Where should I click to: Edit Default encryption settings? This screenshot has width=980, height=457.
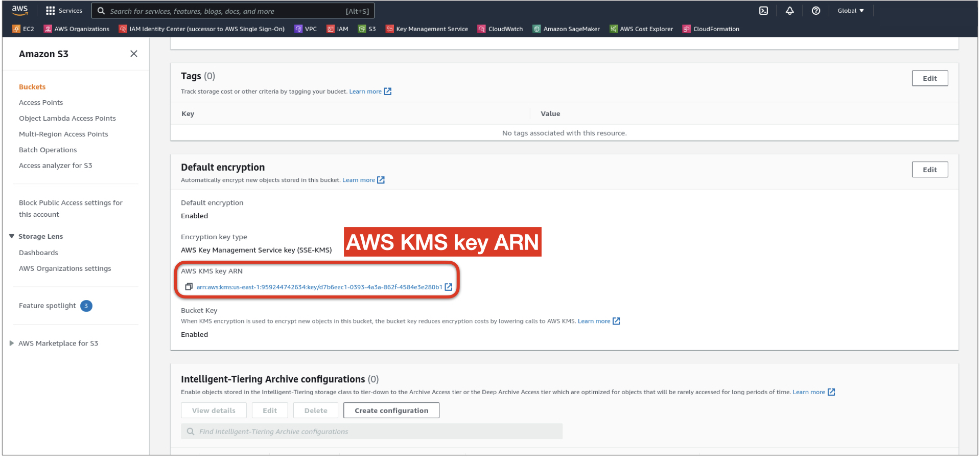pyautogui.click(x=929, y=170)
